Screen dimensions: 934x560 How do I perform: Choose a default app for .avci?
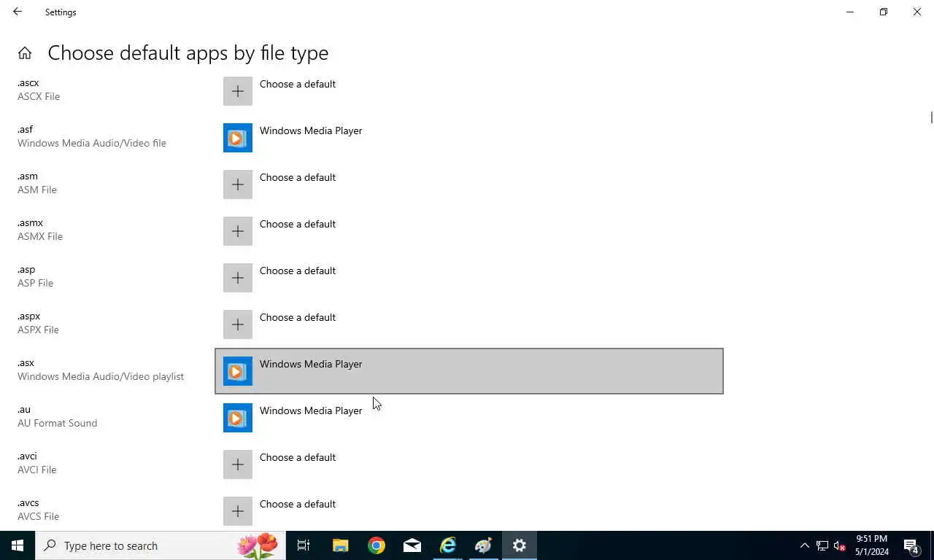click(469, 464)
